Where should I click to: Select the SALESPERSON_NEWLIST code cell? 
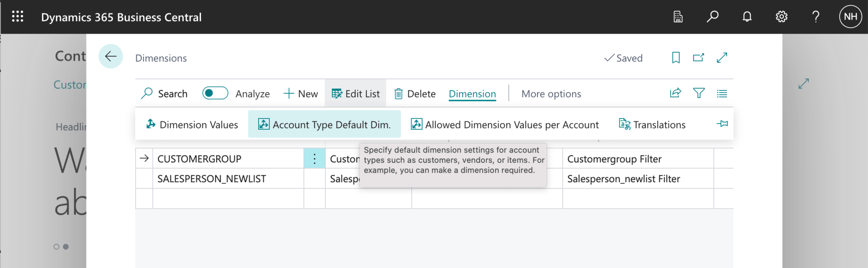(x=212, y=179)
